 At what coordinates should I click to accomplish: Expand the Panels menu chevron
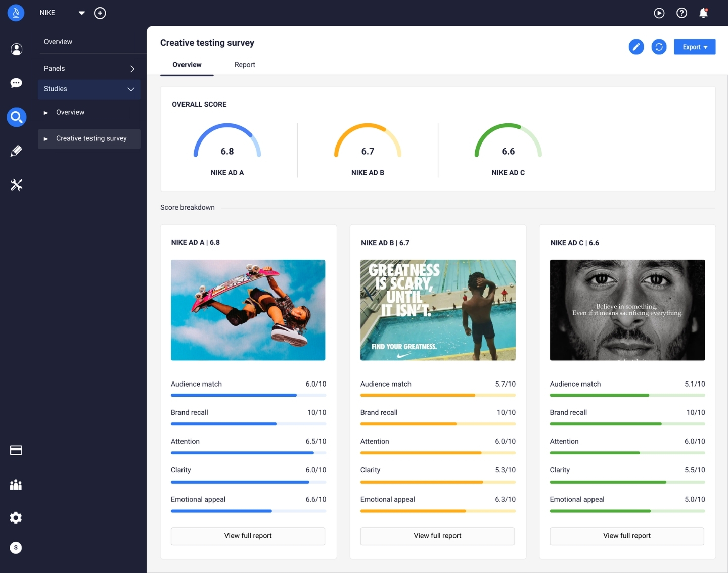(132, 69)
